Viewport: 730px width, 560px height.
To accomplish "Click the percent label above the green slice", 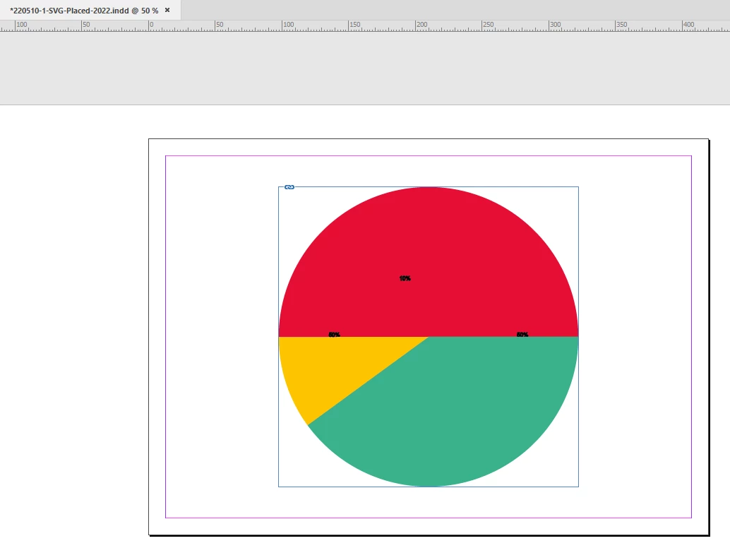I will click(522, 335).
